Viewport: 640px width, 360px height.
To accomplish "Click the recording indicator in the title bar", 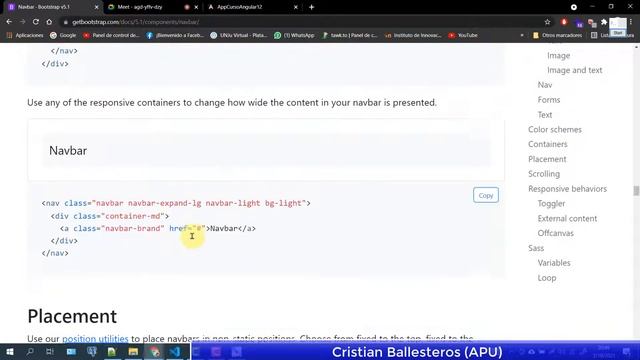I will click(574, 7).
